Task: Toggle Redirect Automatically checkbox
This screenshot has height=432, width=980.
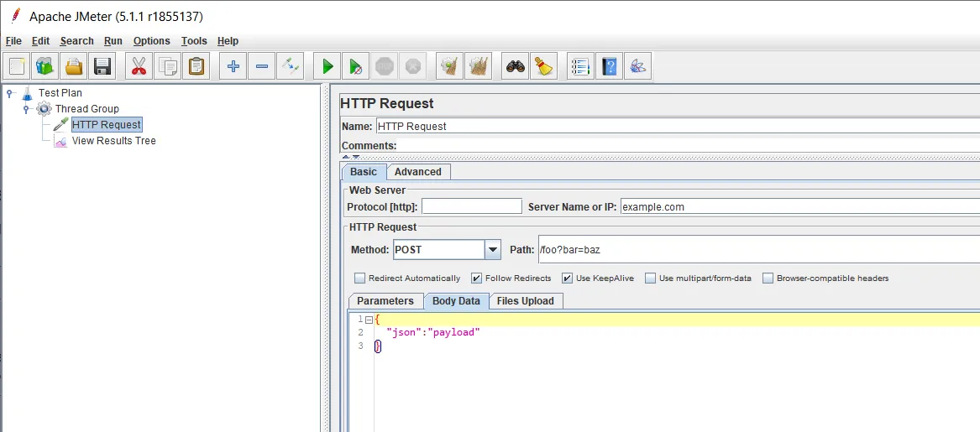Action: [x=359, y=278]
